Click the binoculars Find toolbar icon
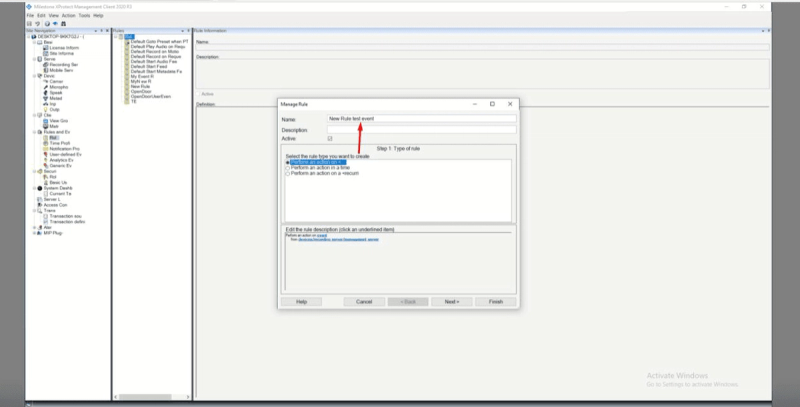 pyautogui.click(x=63, y=23)
